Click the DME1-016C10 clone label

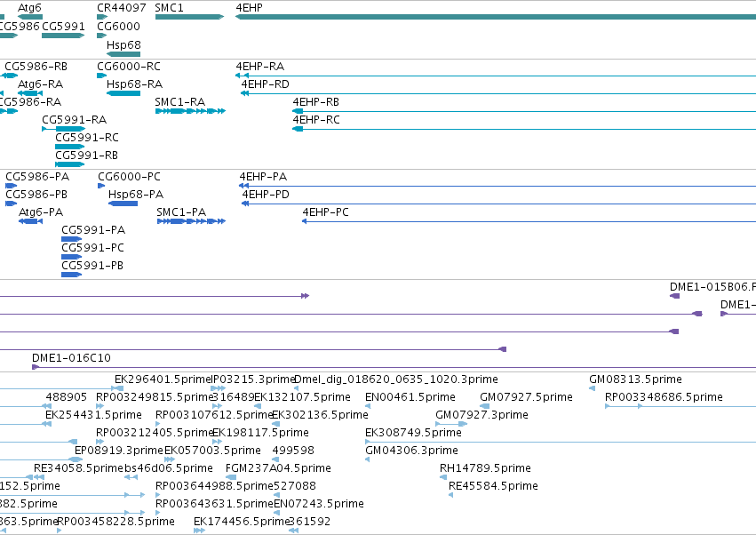[71, 358]
